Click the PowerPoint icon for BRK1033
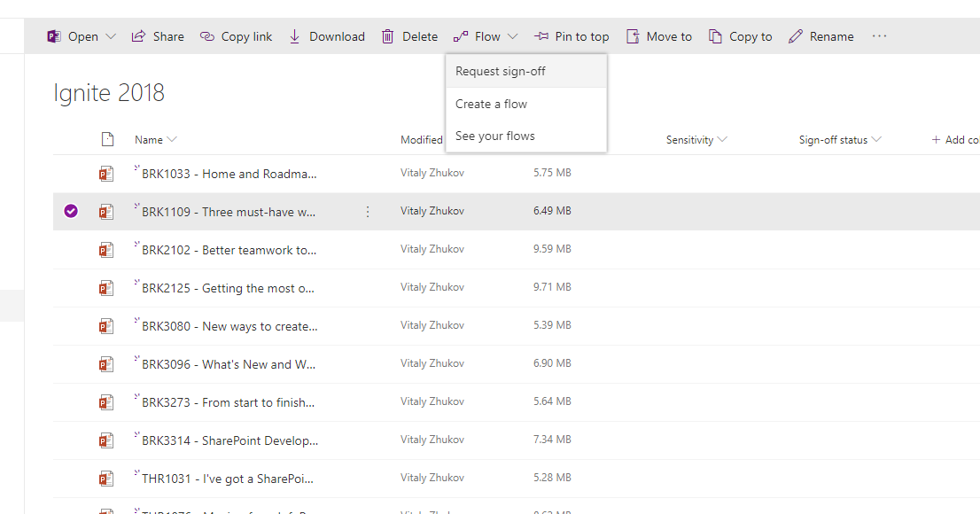 click(x=106, y=173)
